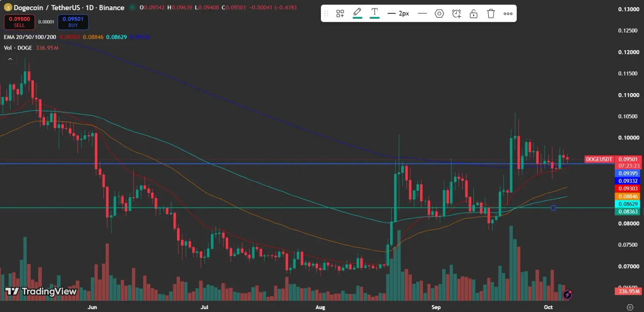Open the TradingView logo link
644x312 pixels.
click(x=41, y=291)
